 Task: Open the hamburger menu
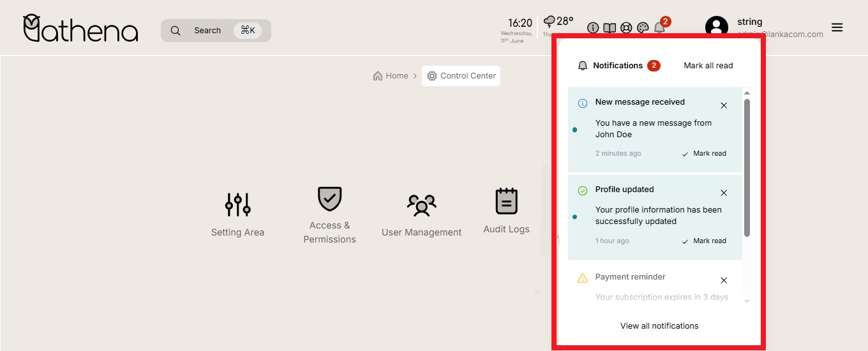pos(837,27)
